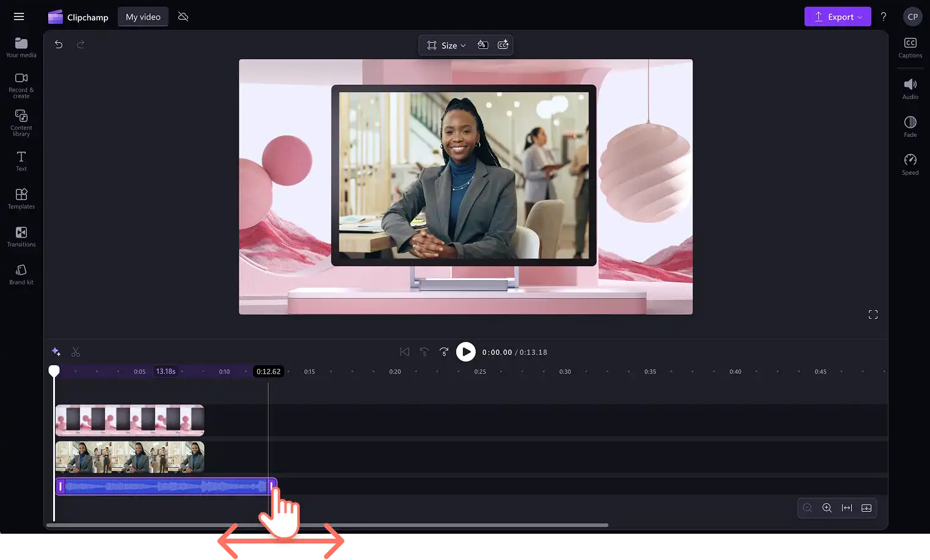Open the Templates tab
The image size is (930, 560).
[x=21, y=199]
